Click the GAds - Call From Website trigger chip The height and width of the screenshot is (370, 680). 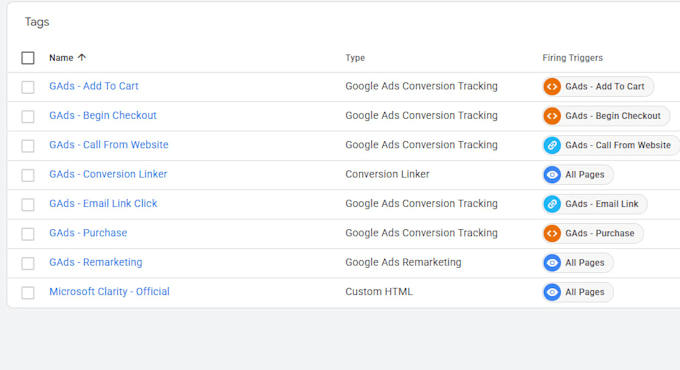pos(611,145)
